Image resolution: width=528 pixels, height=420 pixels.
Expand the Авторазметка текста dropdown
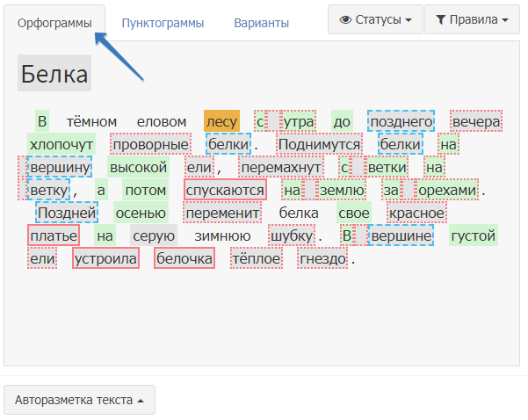tap(79, 400)
